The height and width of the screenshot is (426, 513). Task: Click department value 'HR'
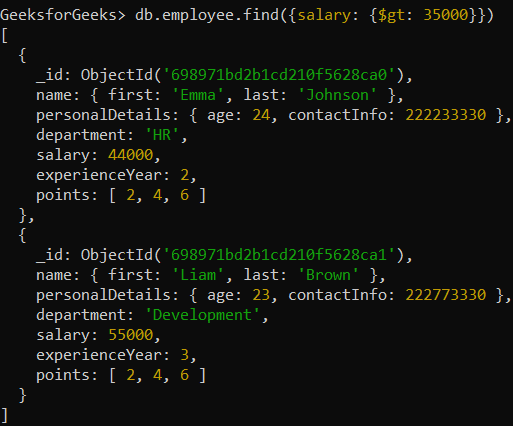[162, 135]
